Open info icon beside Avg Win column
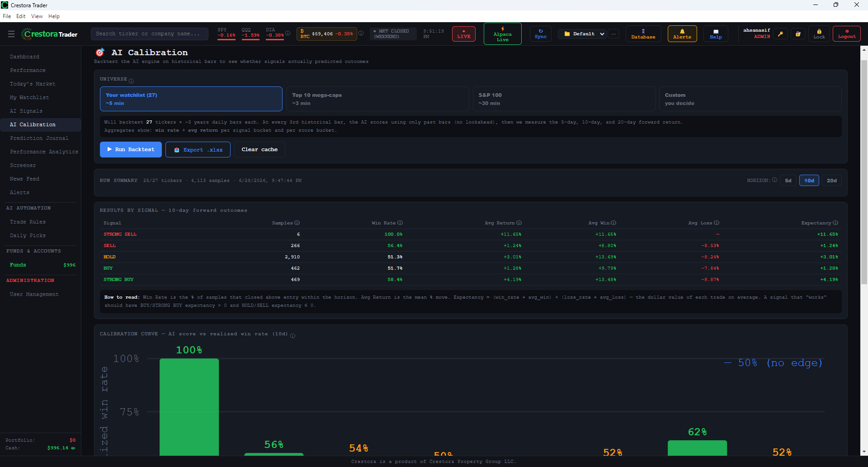Viewport: 868px width, 467px height. 613,223
